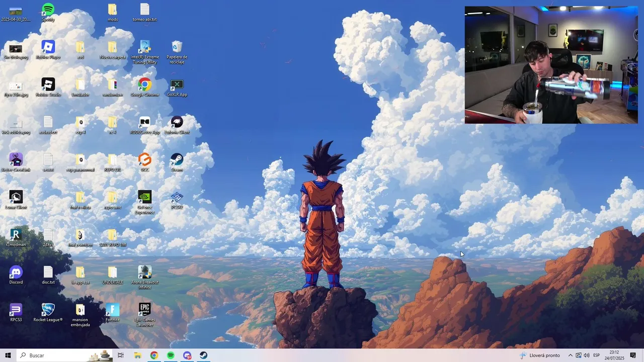Launch Roblox Player from the desktop
The image size is (644, 362).
coord(48,50)
